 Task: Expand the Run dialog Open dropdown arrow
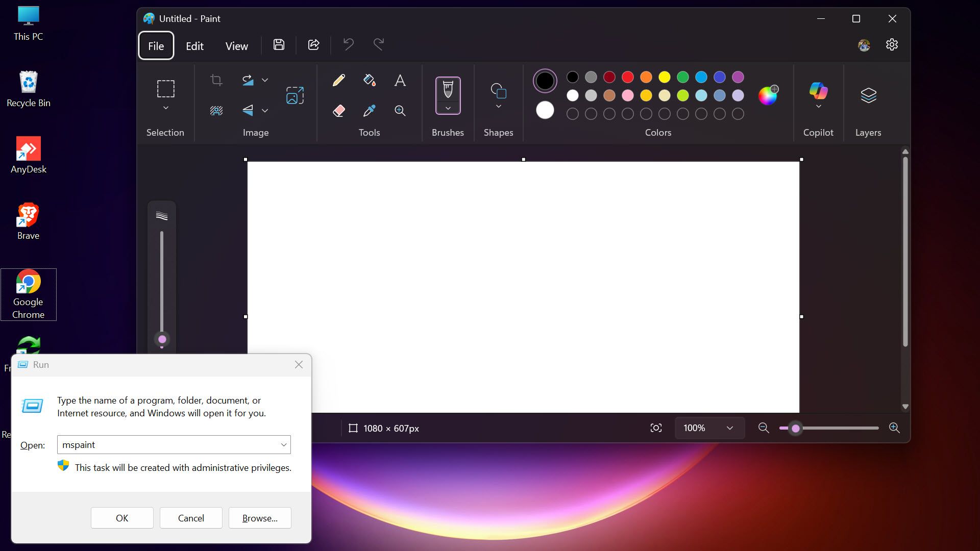(284, 445)
